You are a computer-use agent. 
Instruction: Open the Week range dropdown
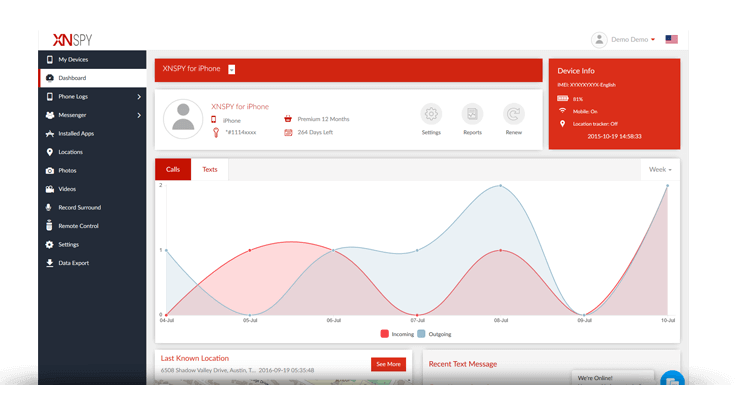pyautogui.click(x=660, y=170)
